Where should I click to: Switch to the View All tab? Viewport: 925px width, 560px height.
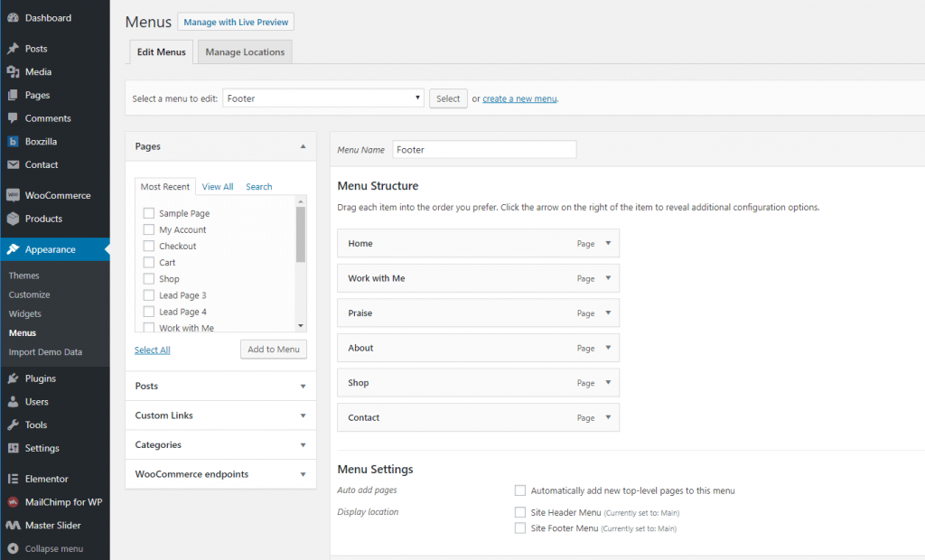coord(217,186)
